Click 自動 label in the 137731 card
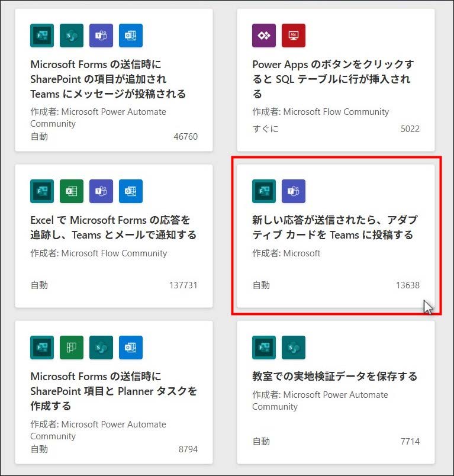This screenshot has height=476, width=454. pyautogui.click(x=39, y=285)
